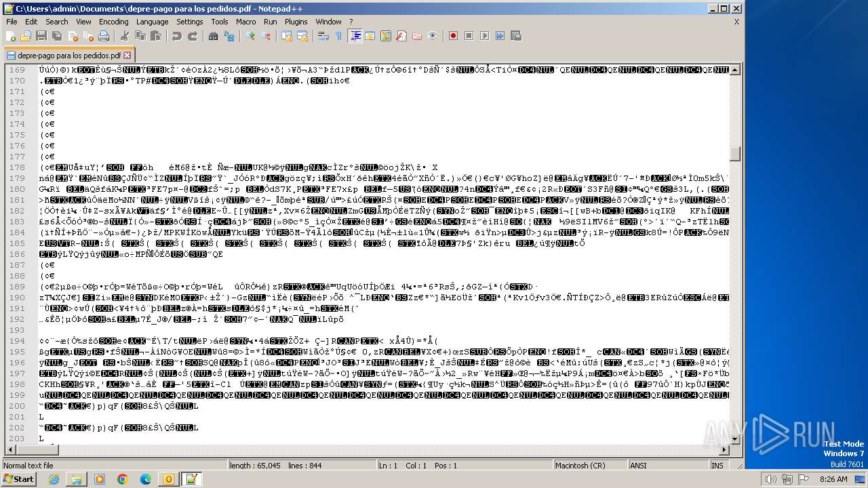Click the vertical scrollbar up arrow
The height and width of the screenshot is (488, 868).
[x=736, y=70]
